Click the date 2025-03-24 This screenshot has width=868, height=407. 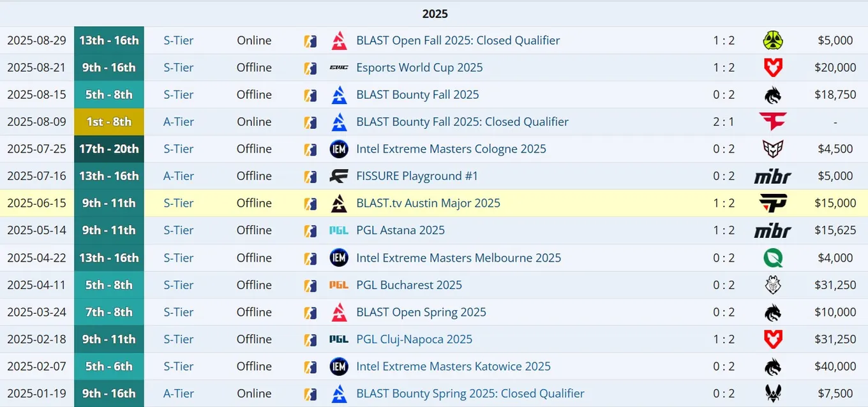pyautogui.click(x=37, y=312)
